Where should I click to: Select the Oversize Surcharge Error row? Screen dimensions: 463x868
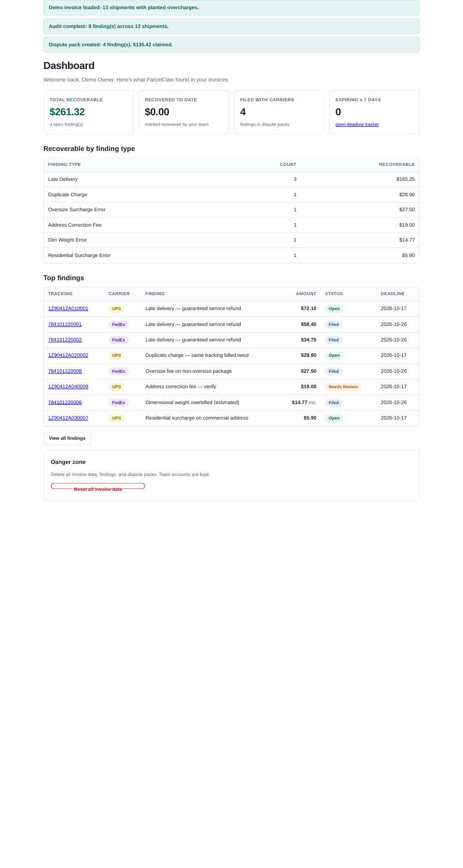point(231,210)
